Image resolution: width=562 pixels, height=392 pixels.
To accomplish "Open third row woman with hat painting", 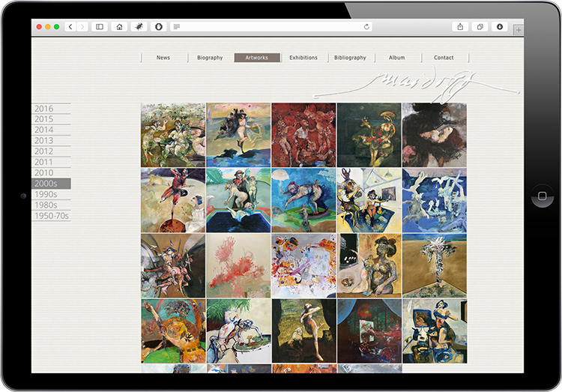I will point(369,266).
